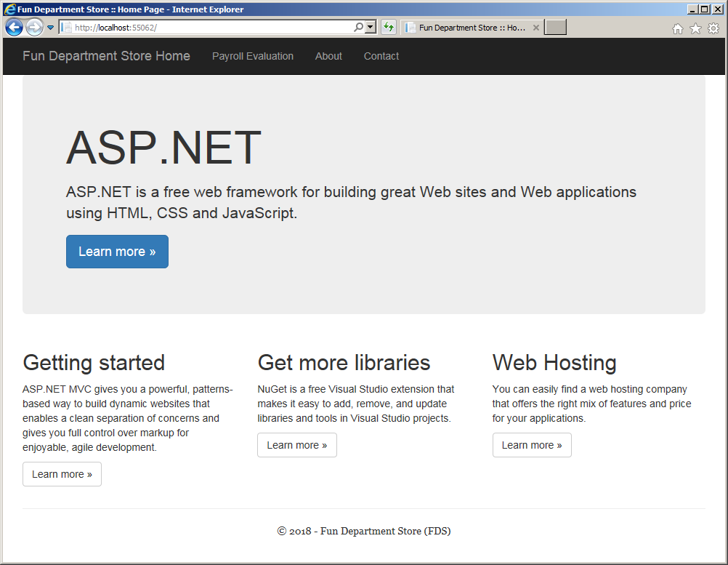The image size is (728, 565).
Task: Click the Getting started heading
Action: click(94, 363)
